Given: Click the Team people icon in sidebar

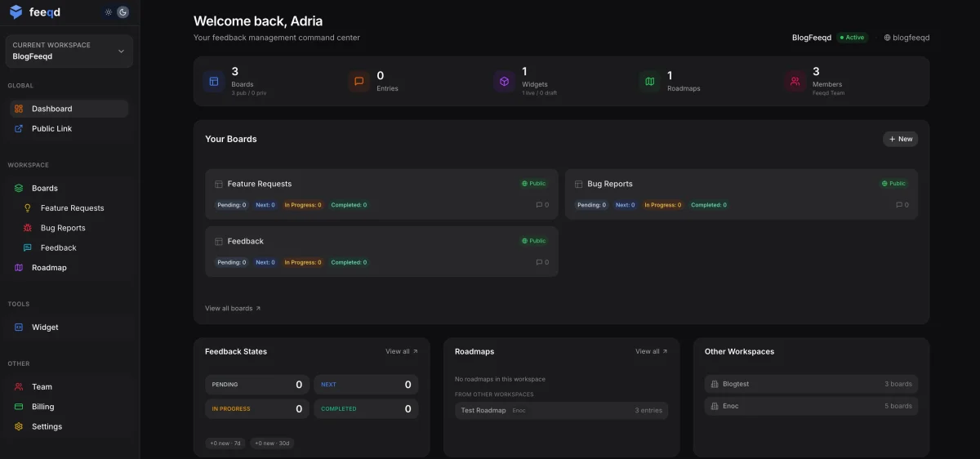Looking at the screenshot, I should coord(19,387).
